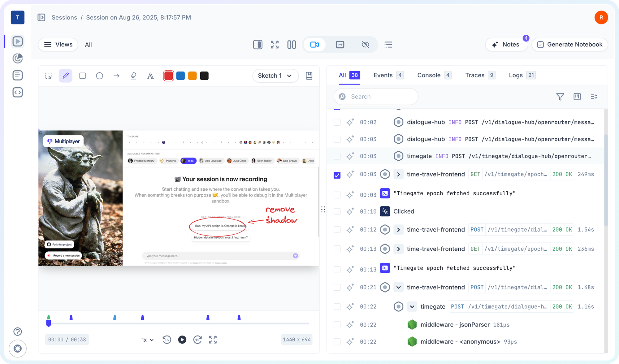Switch to camera video view
The image size is (619, 364).
314,45
